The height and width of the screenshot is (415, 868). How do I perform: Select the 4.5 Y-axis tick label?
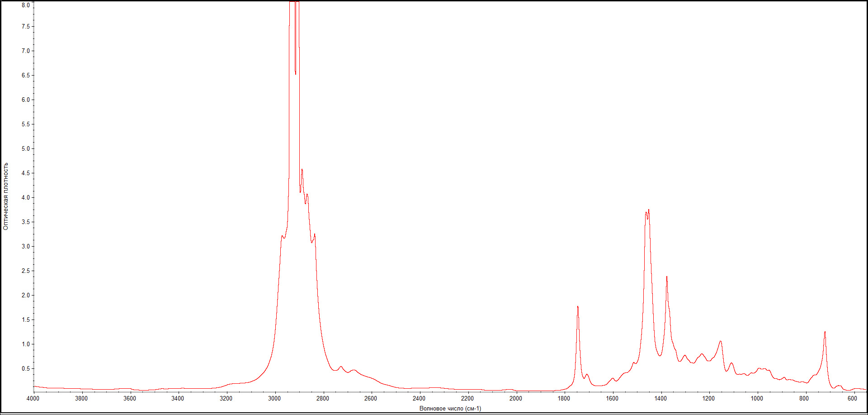26,173
